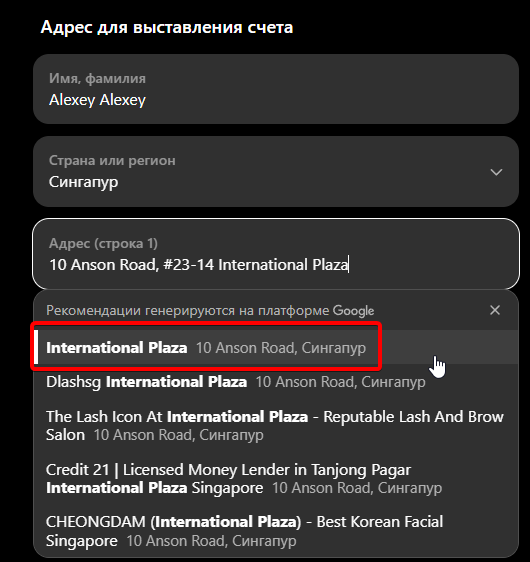530x562 pixels.
Task: Click the Адрес для выставления счета heading
Action: click(x=167, y=27)
